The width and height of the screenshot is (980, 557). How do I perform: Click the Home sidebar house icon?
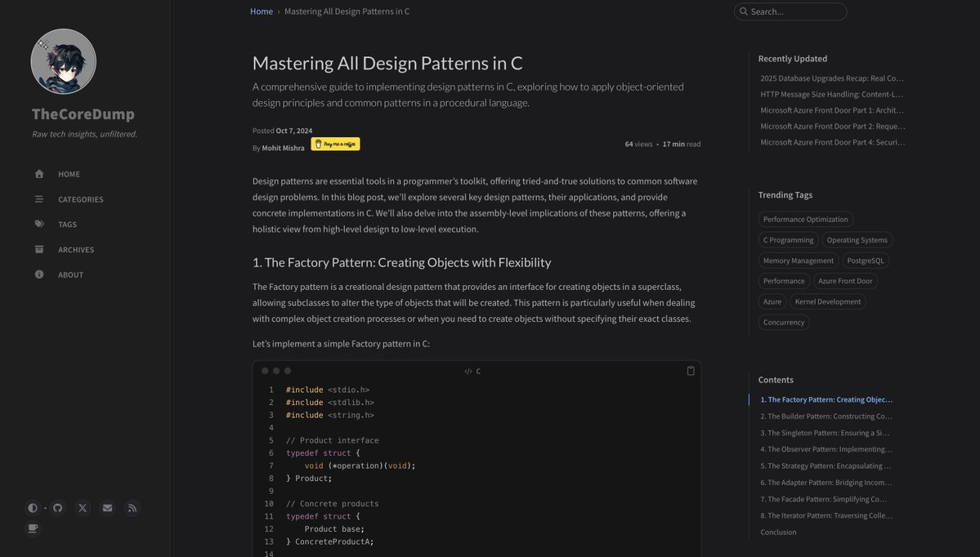point(39,174)
